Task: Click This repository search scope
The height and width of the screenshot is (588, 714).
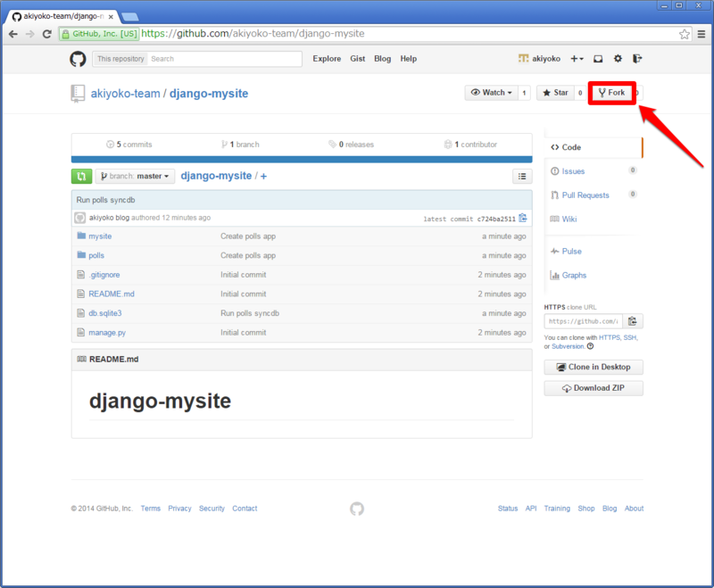Action: [120, 59]
